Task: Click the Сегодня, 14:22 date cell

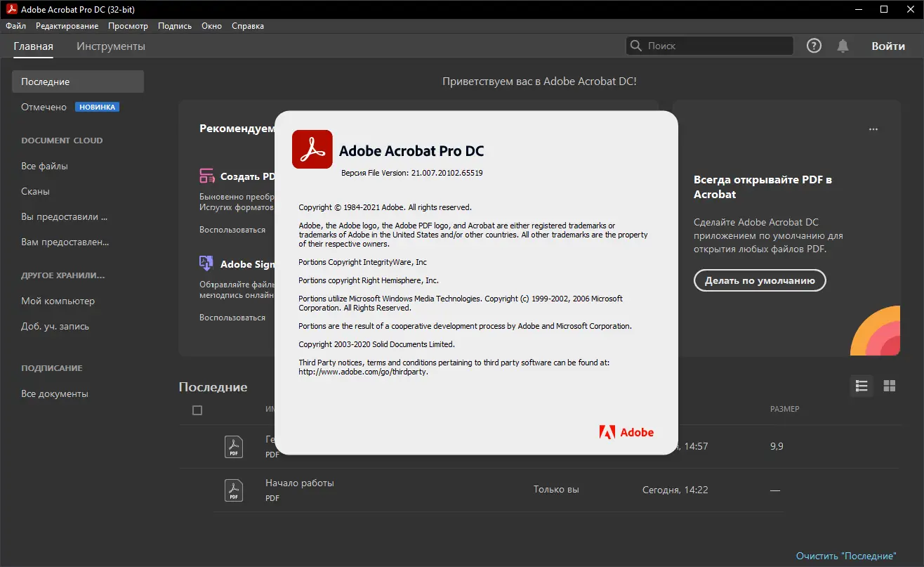Action: click(x=675, y=490)
